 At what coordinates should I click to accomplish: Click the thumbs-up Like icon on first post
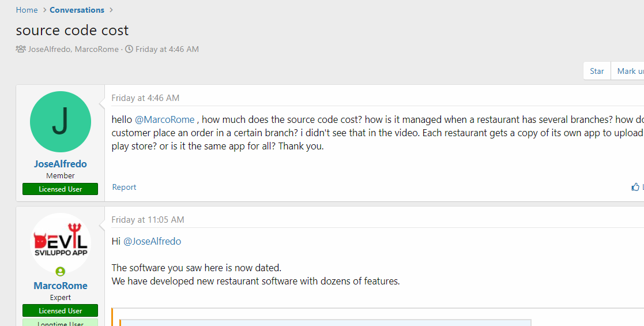point(635,187)
